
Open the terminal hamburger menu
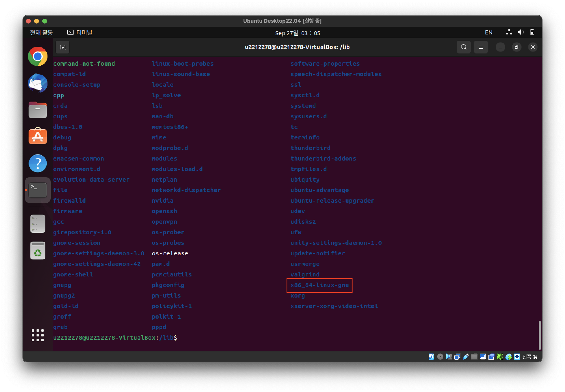click(481, 47)
